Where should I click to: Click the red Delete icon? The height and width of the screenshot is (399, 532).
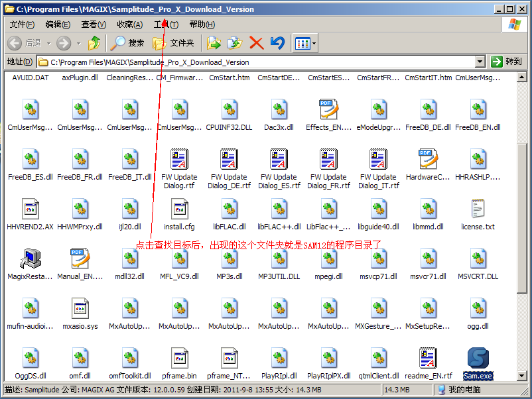[257, 43]
